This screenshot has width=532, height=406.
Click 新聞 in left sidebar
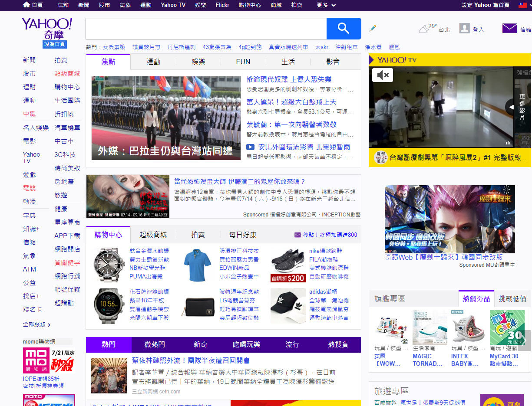coord(30,60)
